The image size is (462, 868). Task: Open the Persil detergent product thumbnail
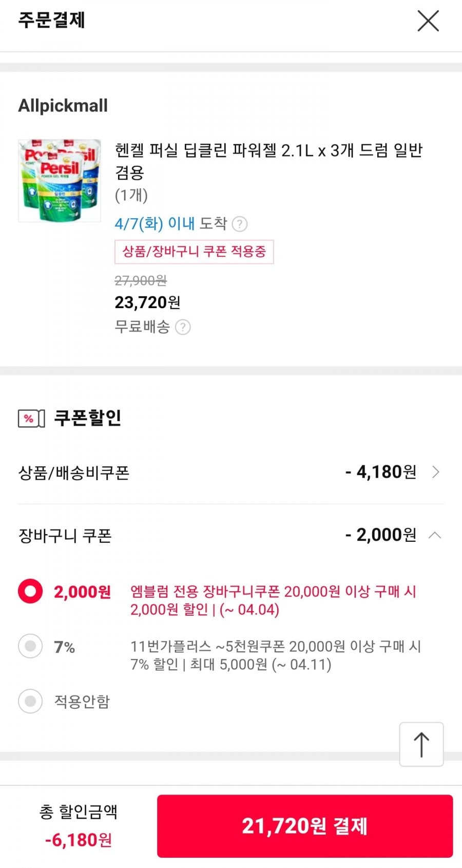[x=60, y=180]
